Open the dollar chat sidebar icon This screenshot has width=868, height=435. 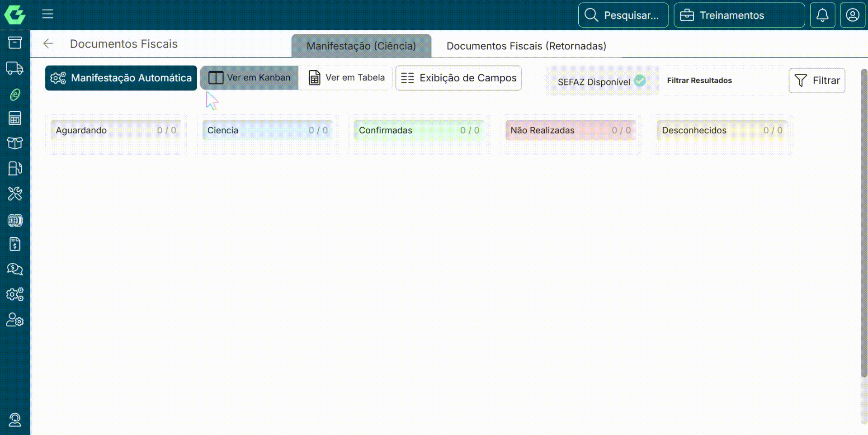pyautogui.click(x=15, y=269)
